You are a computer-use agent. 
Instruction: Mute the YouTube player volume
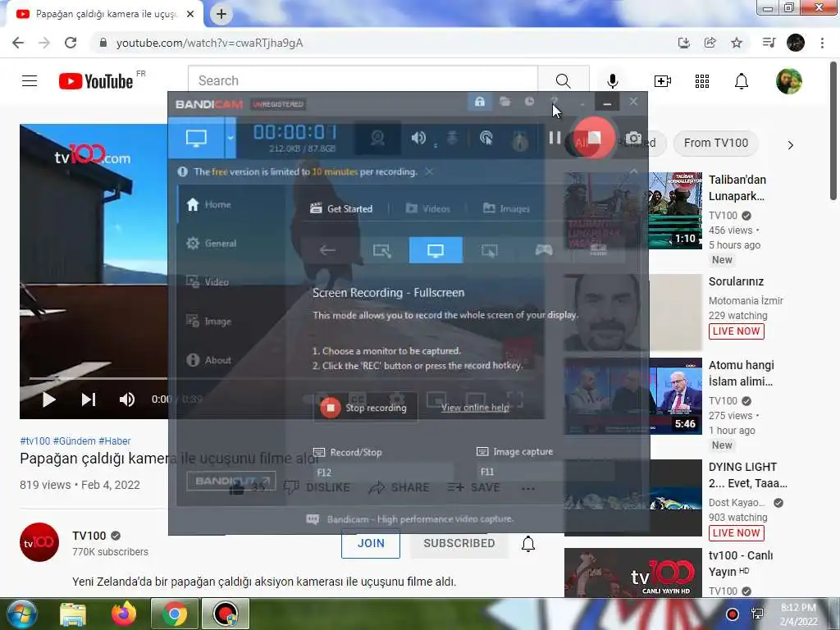click(x=127, y=399)
